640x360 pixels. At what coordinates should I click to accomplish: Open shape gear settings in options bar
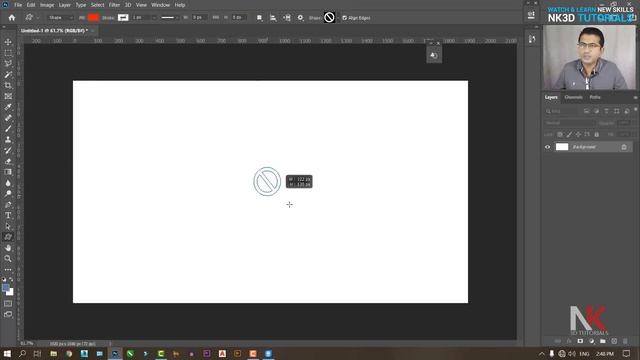(x=300, y=18)
